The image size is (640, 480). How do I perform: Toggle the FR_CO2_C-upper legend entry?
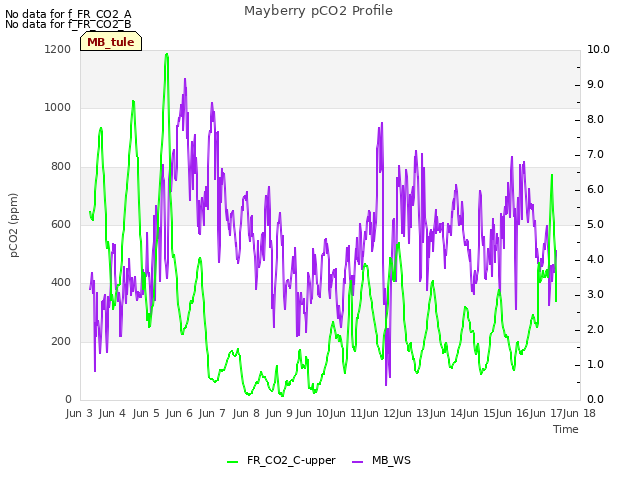pos(281,460)
